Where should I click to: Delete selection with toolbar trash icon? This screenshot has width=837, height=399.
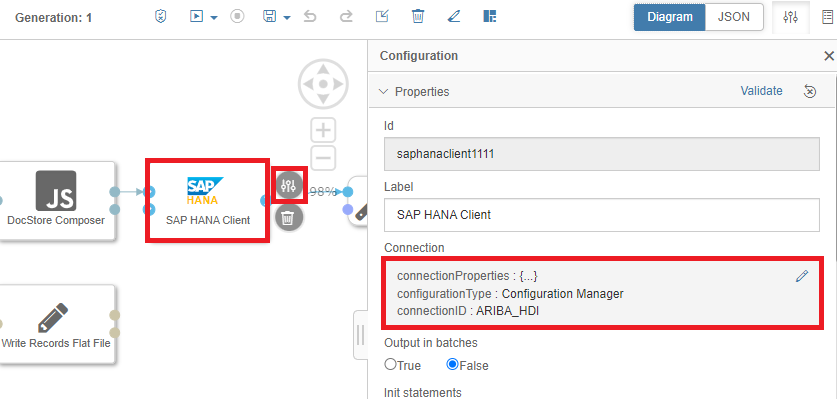(x=418, y=17)
